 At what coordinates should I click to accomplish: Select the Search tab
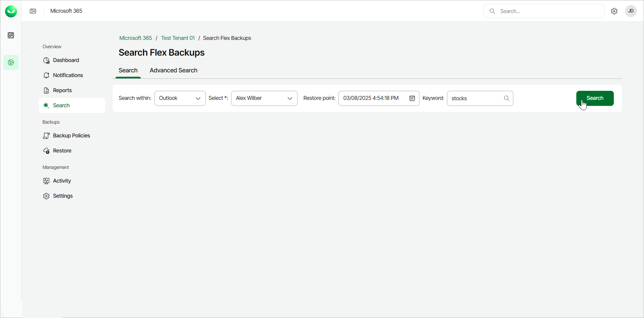(128, 70)
